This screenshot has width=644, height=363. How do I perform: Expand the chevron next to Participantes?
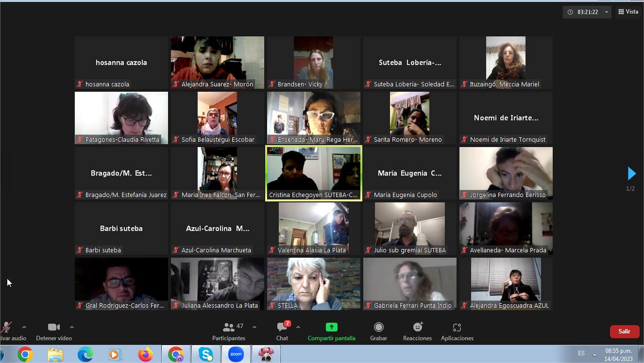click(x=254, y=327)
